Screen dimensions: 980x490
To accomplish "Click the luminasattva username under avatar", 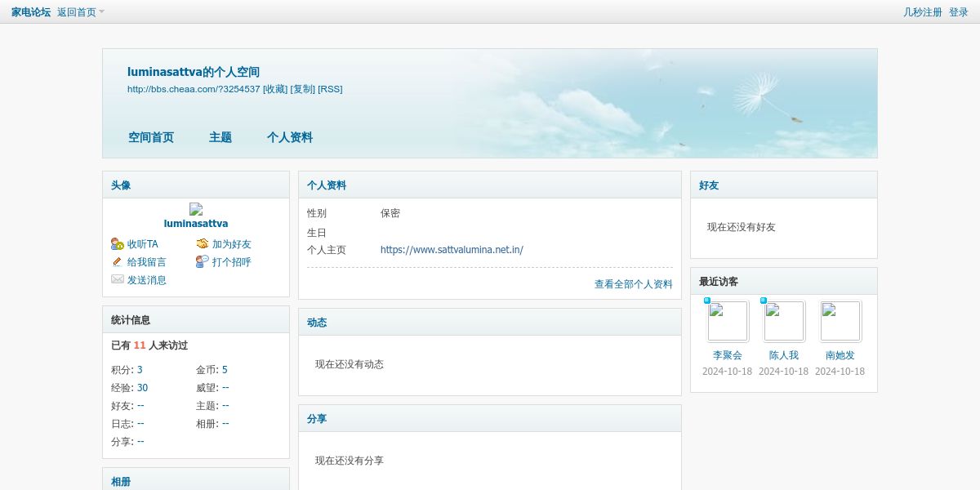I will pos(196,223).
